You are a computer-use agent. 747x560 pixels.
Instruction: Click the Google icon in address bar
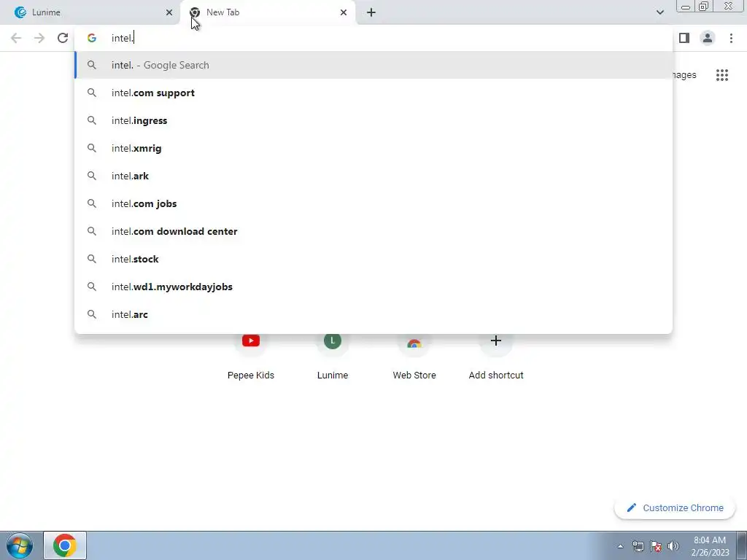pos(92,38)
